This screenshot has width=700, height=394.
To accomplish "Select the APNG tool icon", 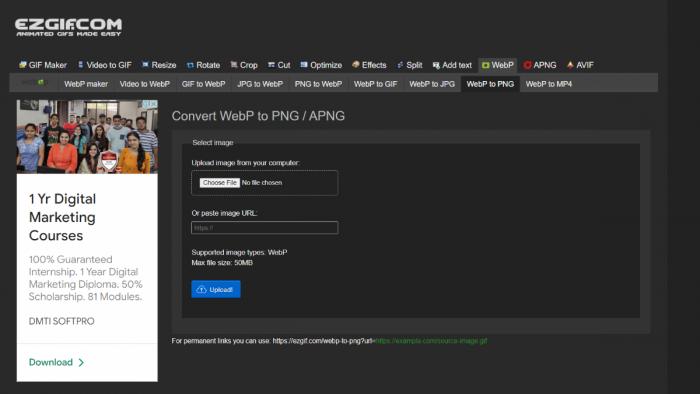I will (527, 65).
